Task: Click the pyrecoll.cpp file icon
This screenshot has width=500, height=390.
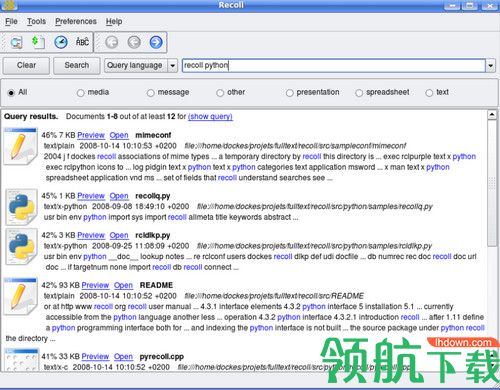Action: (22, 360)
